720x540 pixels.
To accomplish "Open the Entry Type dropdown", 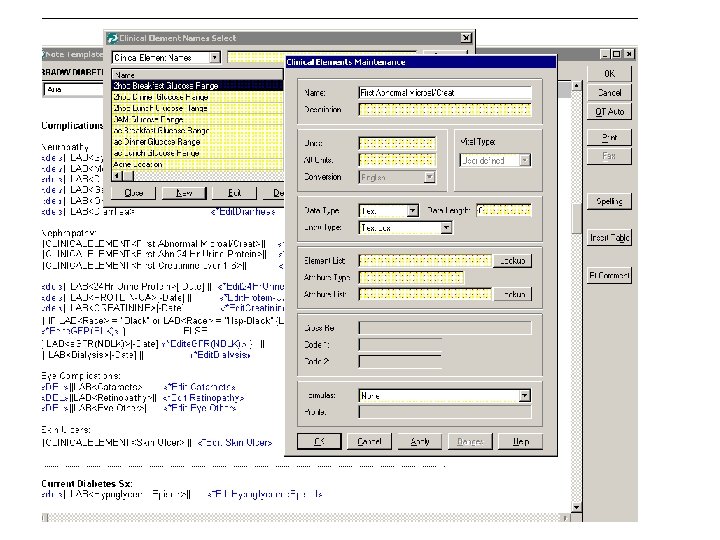I will (446, 228).
